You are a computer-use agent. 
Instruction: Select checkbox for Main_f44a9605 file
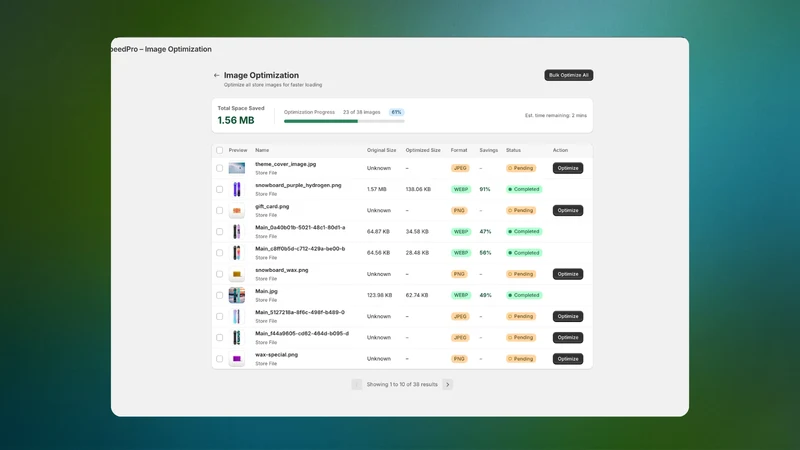coord(219,337)
